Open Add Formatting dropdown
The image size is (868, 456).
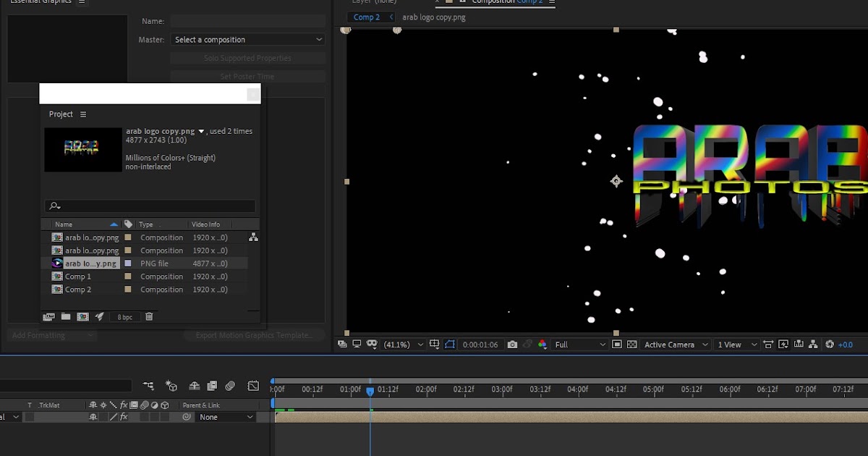(x=52, y=335)
